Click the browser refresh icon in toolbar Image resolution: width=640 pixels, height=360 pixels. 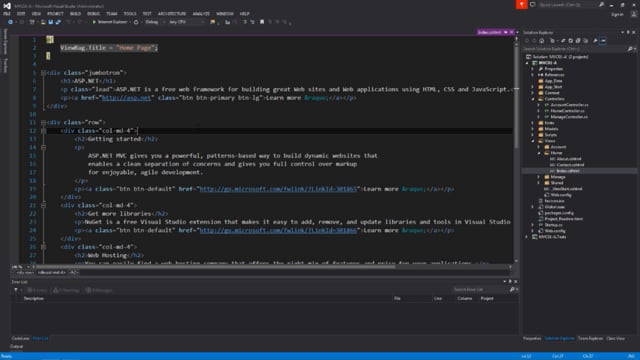[x=136, y=22]
